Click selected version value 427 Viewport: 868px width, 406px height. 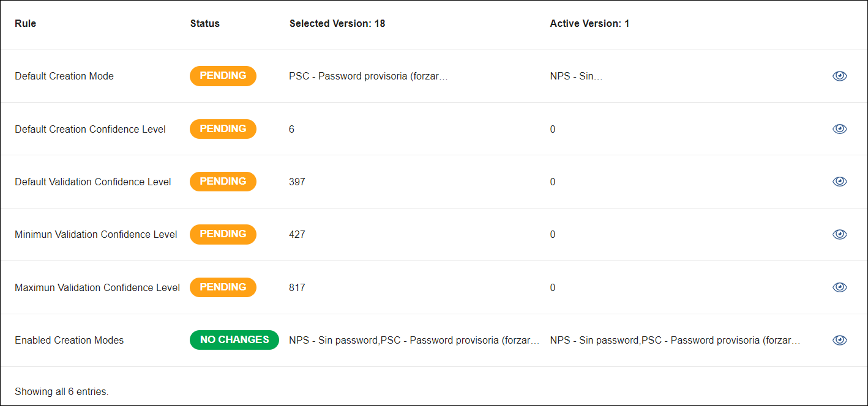coord(297,234)
